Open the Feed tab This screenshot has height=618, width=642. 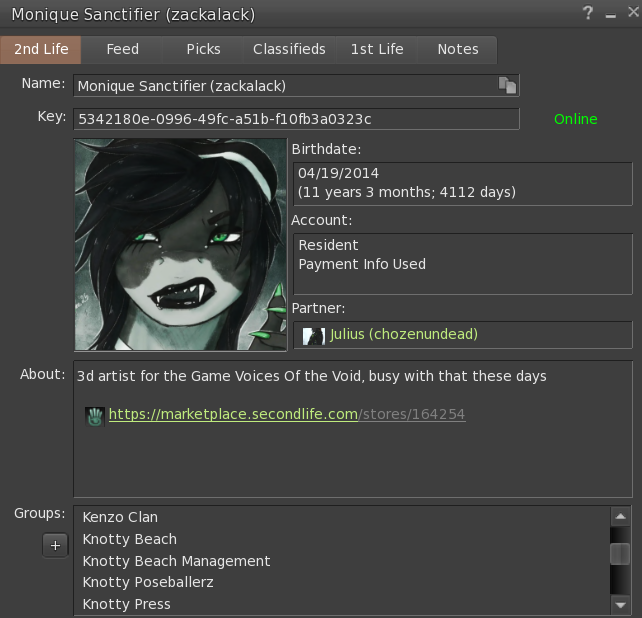(122, 50)
